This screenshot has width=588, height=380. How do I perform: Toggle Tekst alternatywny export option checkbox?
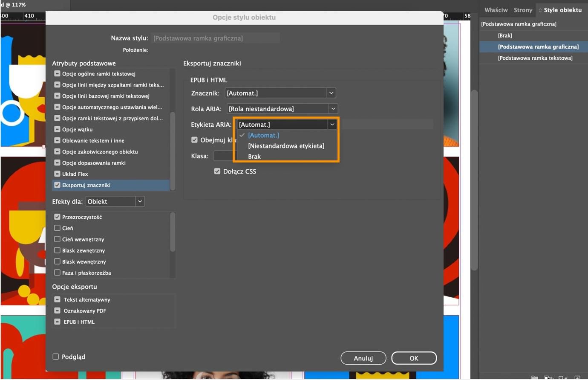[x=57, y=300]
